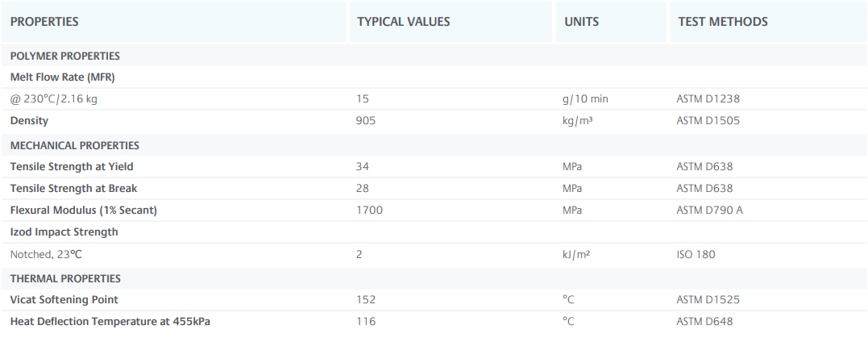This screenshot has width=868, height=342.
Task: Click the TEST METHODS column header
Action: click(722, 22)
